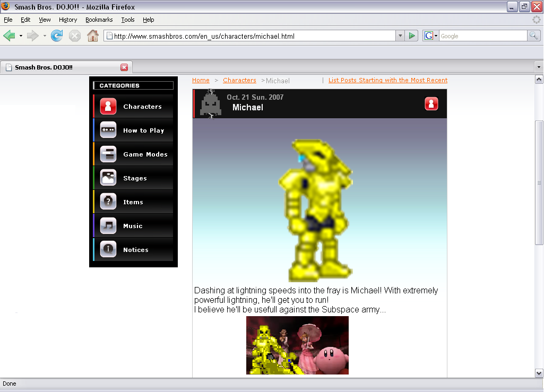The width and height of the screenshot is (544, 392).
Task: Click the vertical scrollbar thumb
Action: pyautogui.click(x=539, y=182)
